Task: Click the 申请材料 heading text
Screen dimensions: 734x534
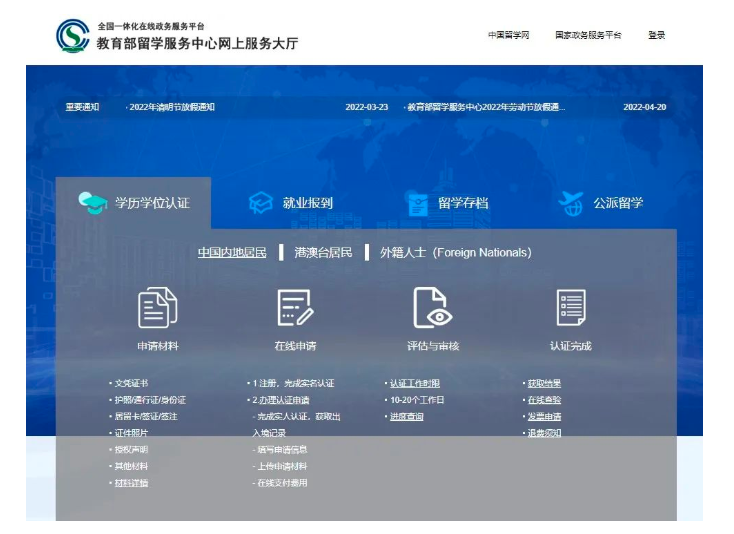Action: pos(158,346)
